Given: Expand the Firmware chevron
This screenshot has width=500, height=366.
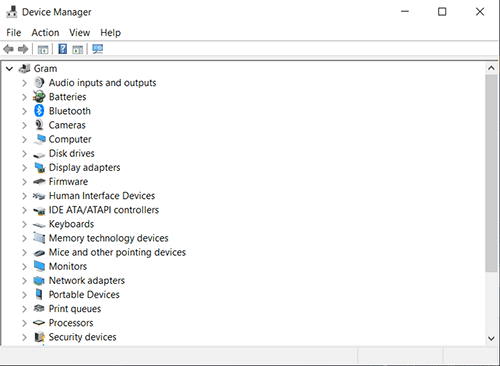Looking at the screenshot, I should coord(24,182).
